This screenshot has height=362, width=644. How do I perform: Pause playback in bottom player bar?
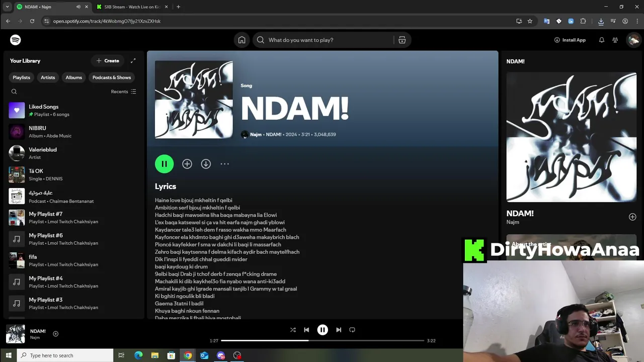pos(323,330)
